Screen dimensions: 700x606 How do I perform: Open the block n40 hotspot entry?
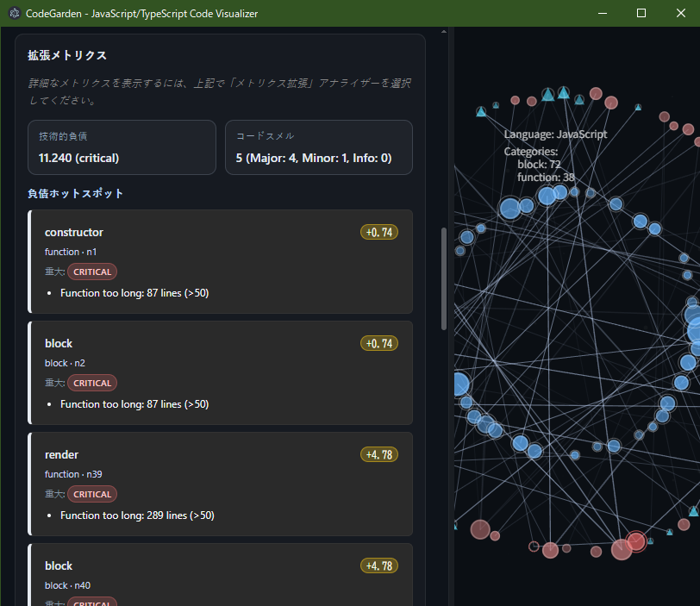coord(221,576)
